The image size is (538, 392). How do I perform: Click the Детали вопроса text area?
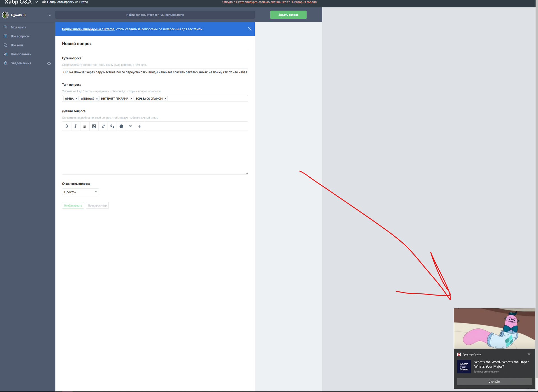tap(155, 152)
